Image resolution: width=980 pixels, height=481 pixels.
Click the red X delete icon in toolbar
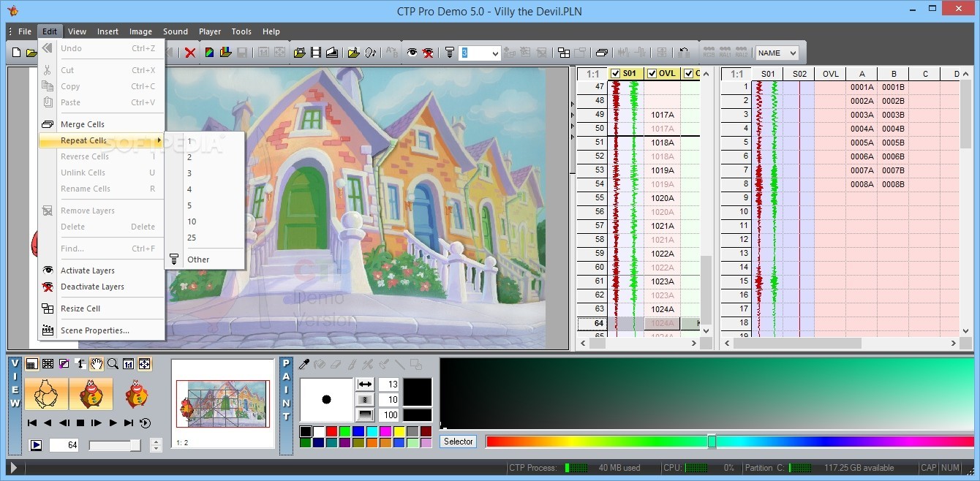(x=190, y=53)
